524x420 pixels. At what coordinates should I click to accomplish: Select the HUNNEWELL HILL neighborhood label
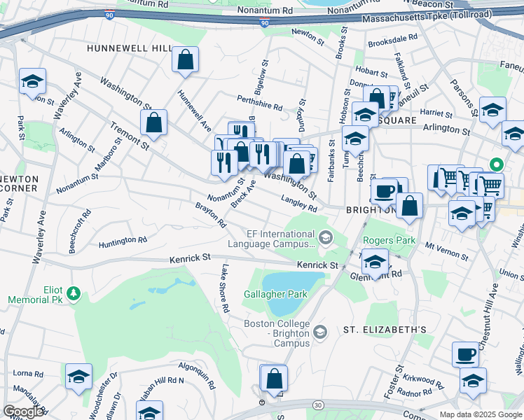click(130, 48)
